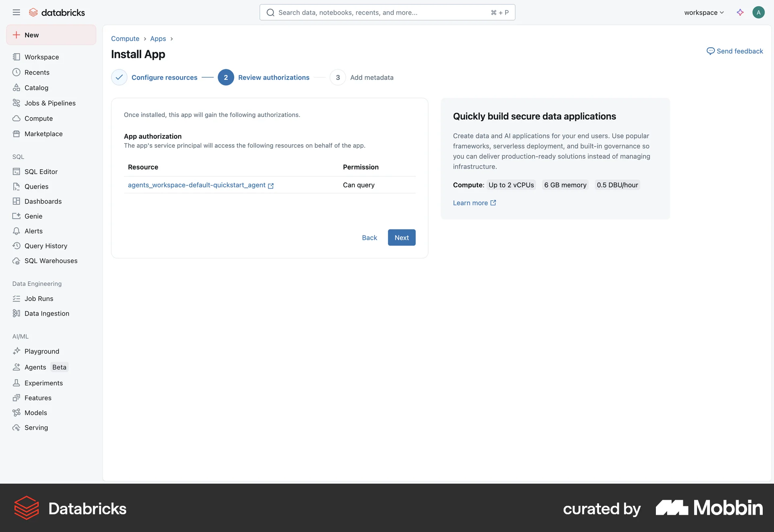The image size is (774, 532).
Task: Open the Data Ingestion page
Action: point(46,313)
